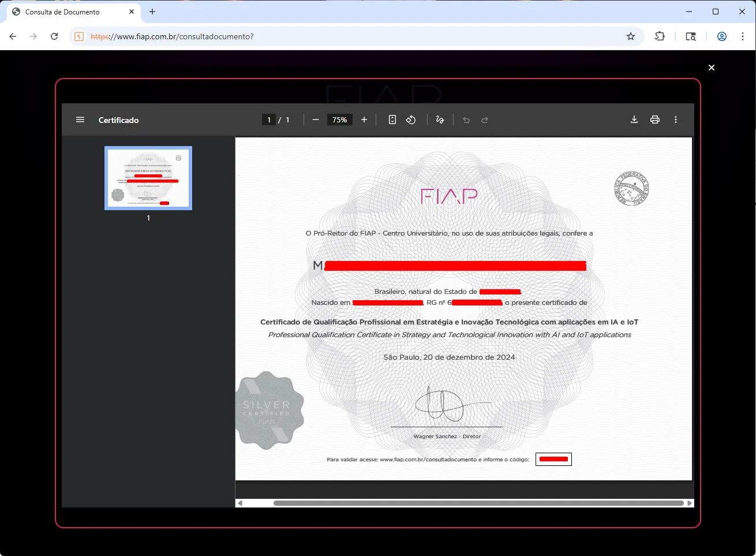Select the Consulta de Documento tab
The height and width of the screenshot is (556, 756).
coord(74,12)
